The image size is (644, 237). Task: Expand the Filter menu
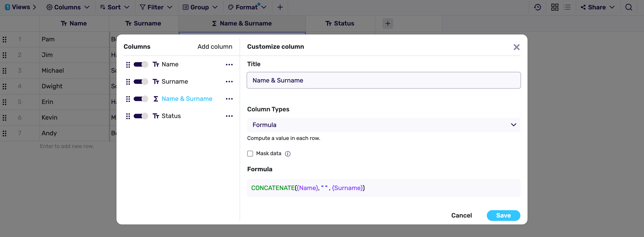coord(156,7)
